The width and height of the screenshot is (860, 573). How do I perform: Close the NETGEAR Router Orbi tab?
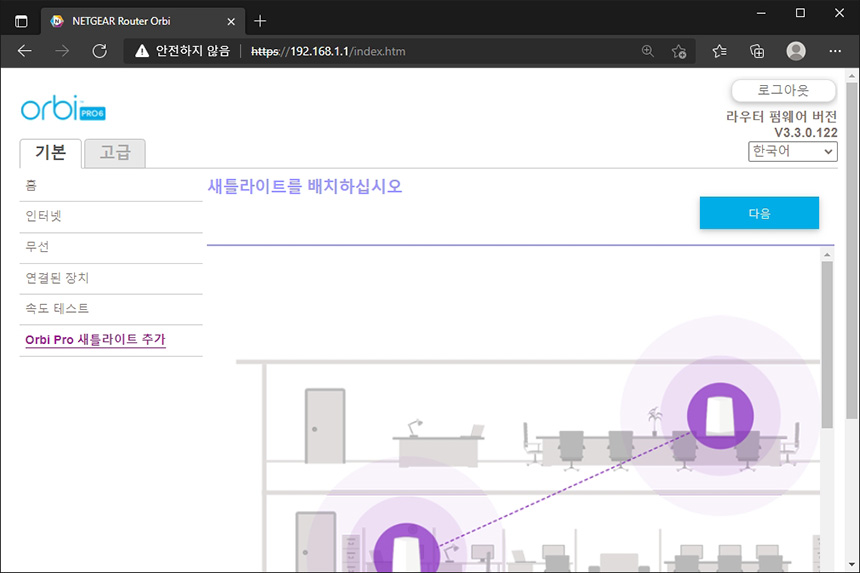coord(231,21)
